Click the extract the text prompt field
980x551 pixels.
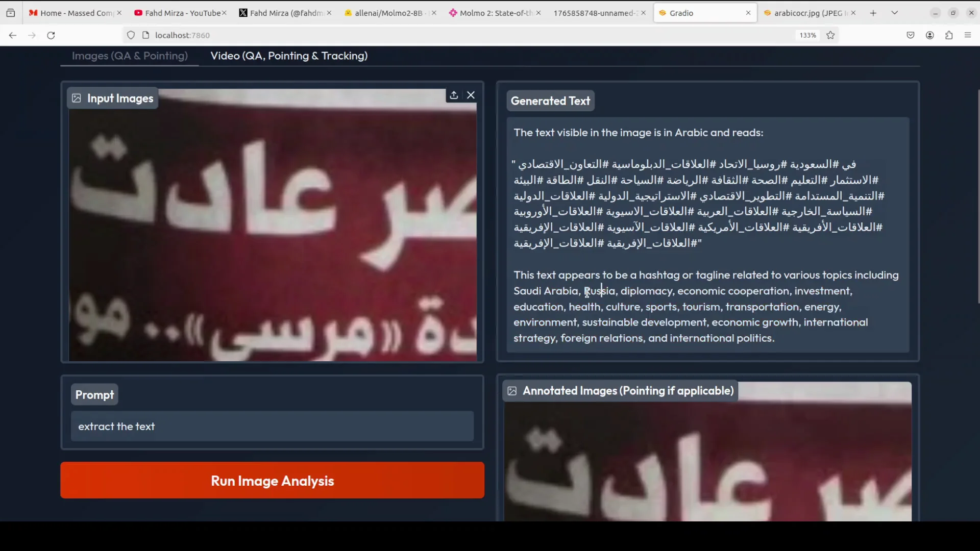click(272, 427)
